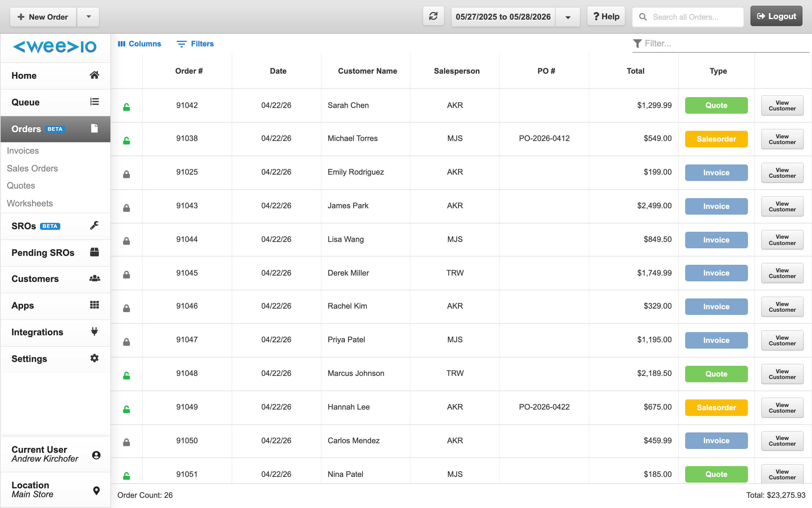Image resolution: width=812 pixels, height=508 pixels.
Task: Click the $1,195.00 total for Priya Patel
Action: tap(654, 339)
